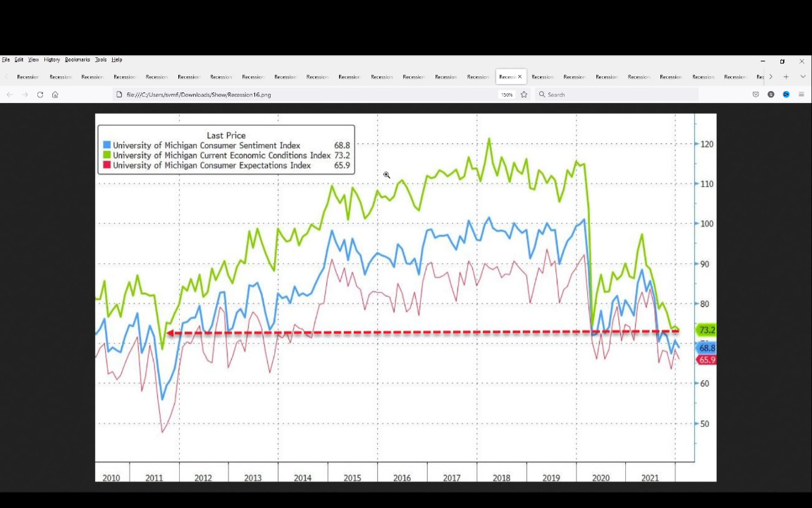812x508 pixels.
Task: Click "University of Michigan Consumer Sentiment Index" legend entry
Action: coord(206,145)
